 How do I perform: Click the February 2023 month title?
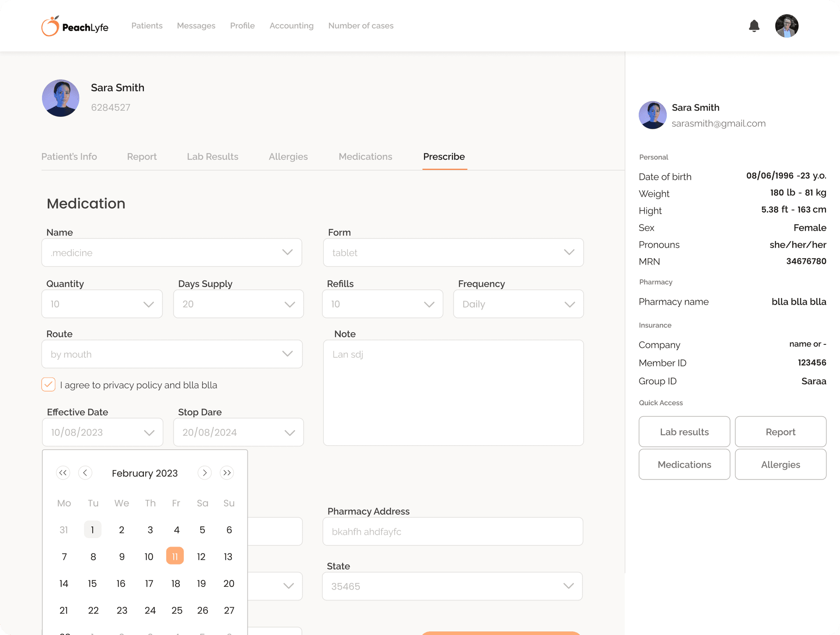pyautogui.click(x=145, y=473)
